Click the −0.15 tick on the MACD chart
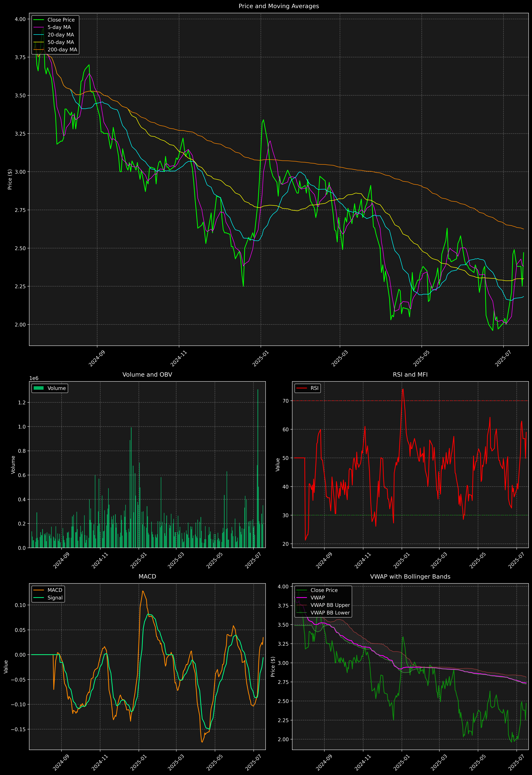Viewport: 532px width, 775px height. (18, 729)
